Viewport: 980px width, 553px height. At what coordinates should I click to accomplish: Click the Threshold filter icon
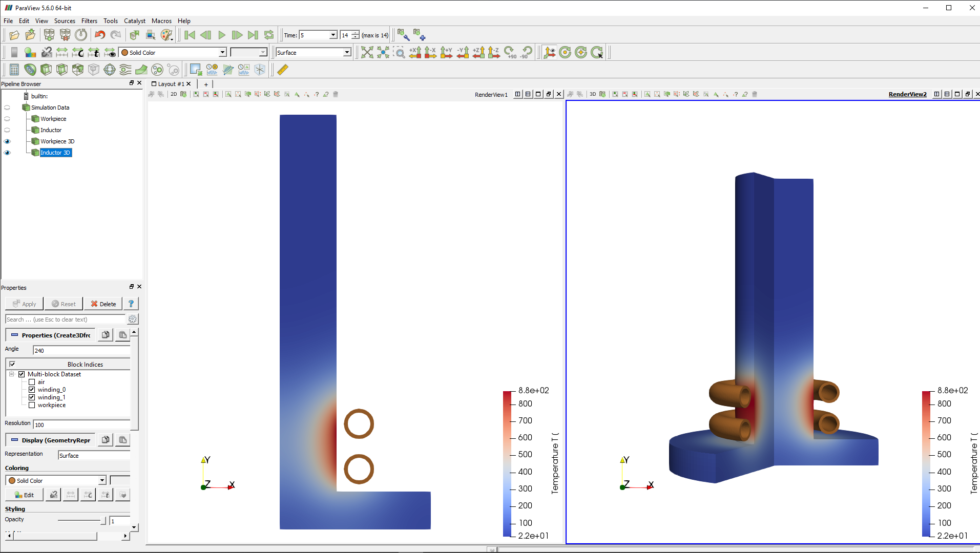pyautogui.click(x=78, y=70)
